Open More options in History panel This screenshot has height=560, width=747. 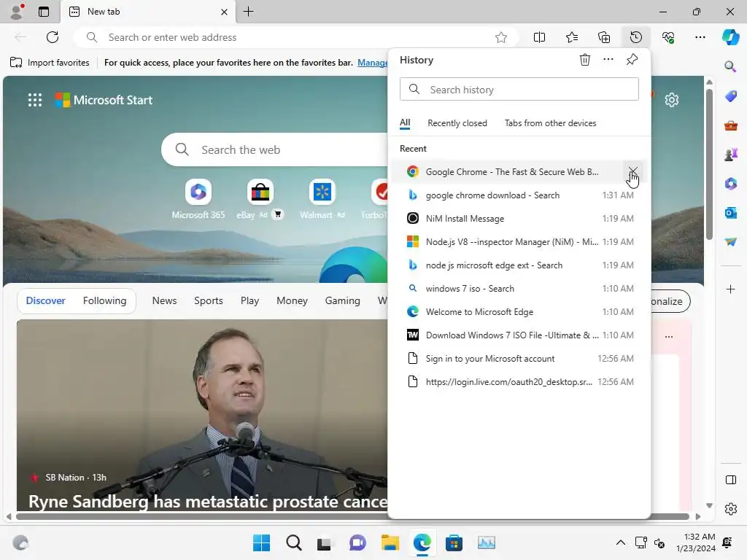point(608,60)
